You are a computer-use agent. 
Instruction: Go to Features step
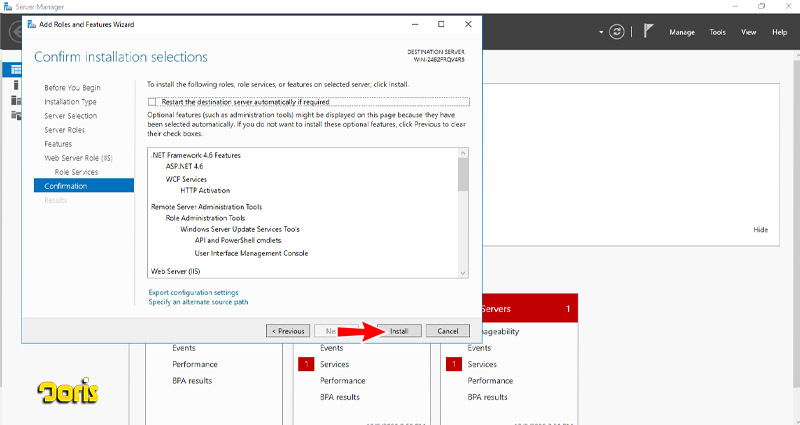pyautogui.click(x=58, y=144)
